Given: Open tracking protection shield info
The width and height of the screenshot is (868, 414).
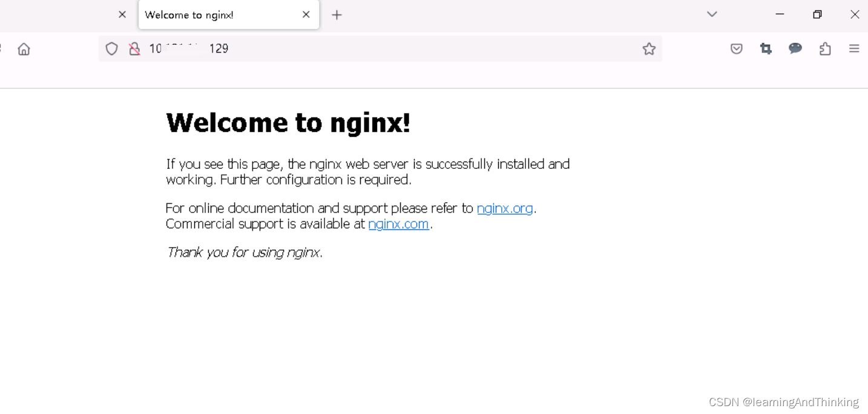Looking at the screenshot, I should [x=111, y=49].
